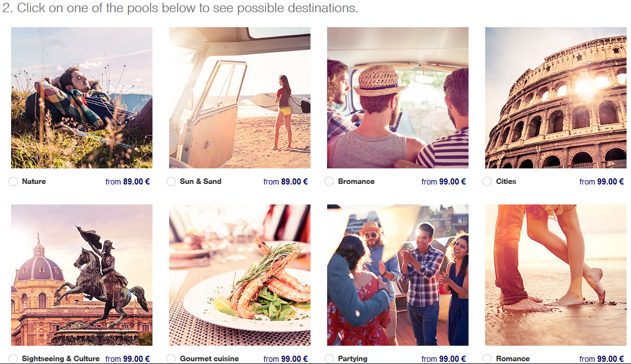631x364 pixels.
Task: Open the couple's feet Romance photo
Action: tap(556, 275)
